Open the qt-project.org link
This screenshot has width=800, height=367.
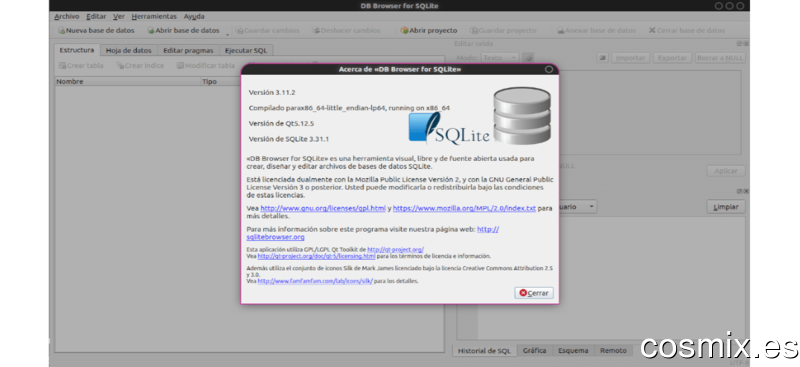click(x=395, y=250)
